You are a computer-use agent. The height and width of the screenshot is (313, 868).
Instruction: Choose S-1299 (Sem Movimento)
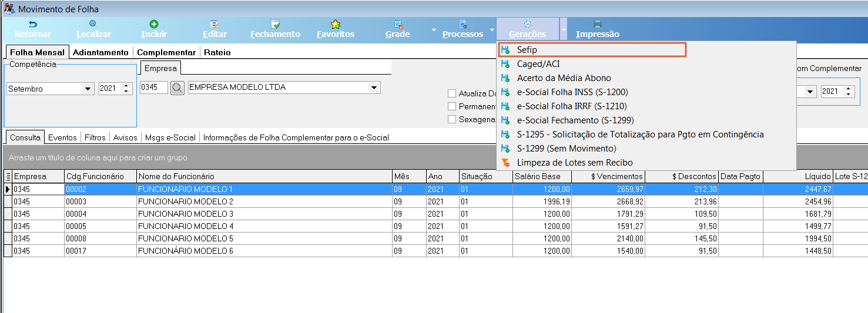646,148
